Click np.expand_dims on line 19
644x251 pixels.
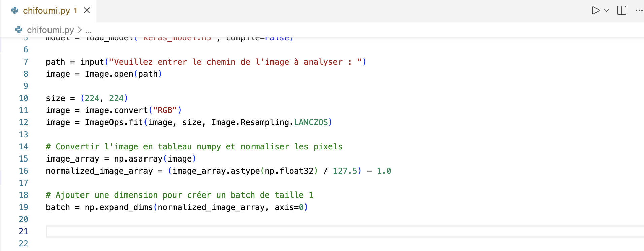(119, 207)
